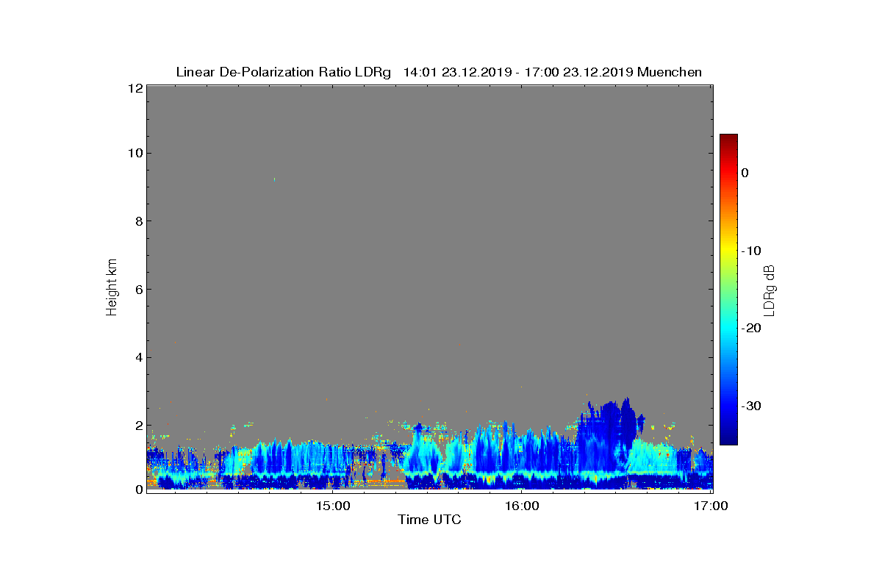Screen dimensions: 882x588
Task: Pick the dark blue bottom of the colorbar
Action: pos(728,440)
